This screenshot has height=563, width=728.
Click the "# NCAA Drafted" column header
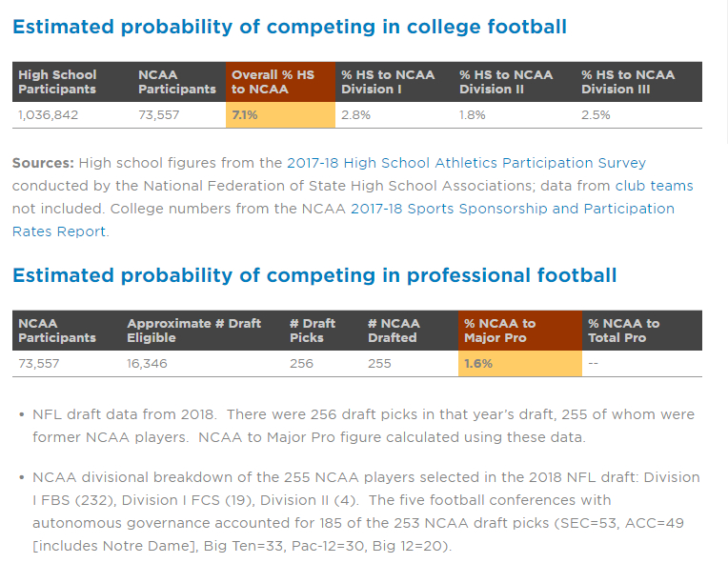(x=394, y=331)
